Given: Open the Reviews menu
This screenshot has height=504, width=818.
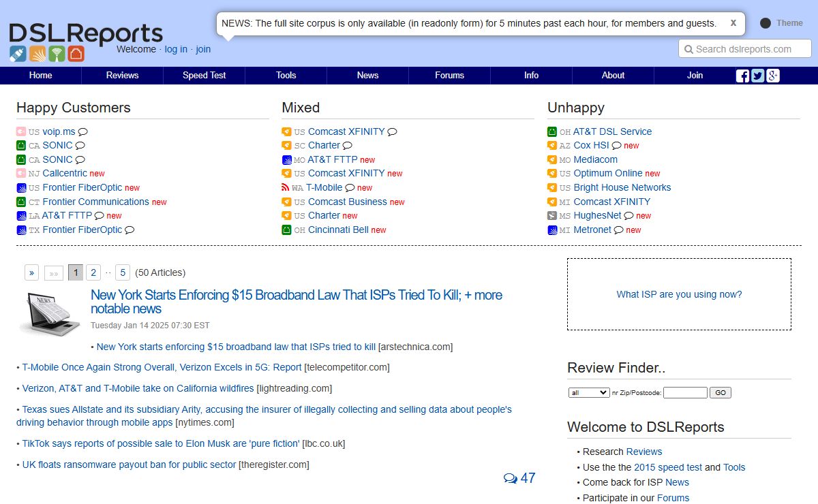Looking at the screenshot, I should [x=123, y=76].
